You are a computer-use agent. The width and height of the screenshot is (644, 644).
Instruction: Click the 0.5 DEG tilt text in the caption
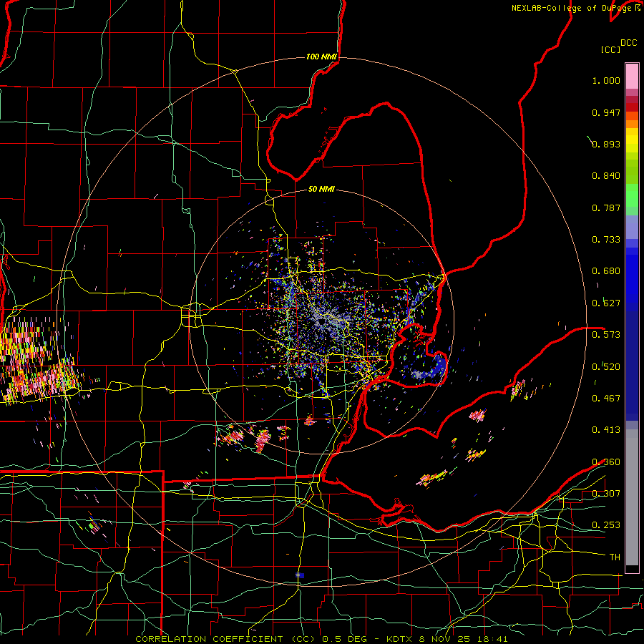click(345, 639)
